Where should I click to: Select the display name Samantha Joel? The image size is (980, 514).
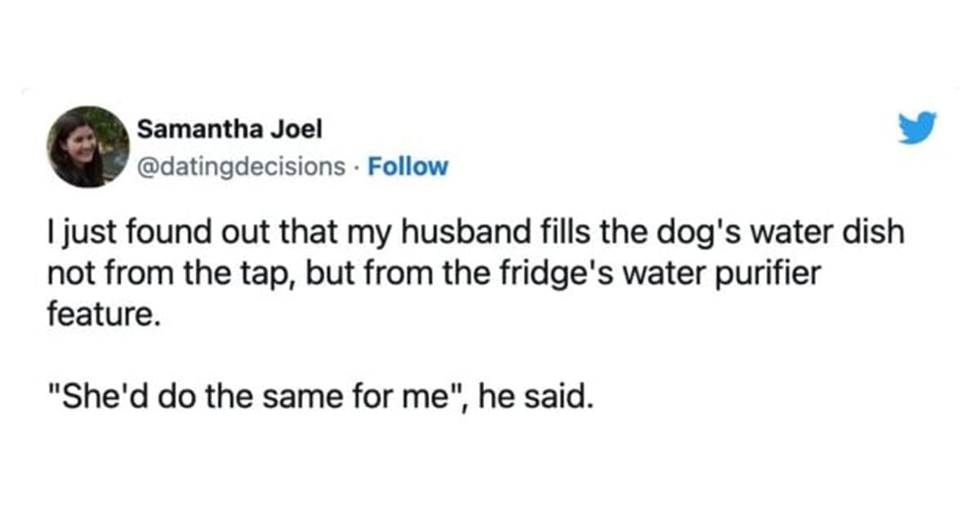coord(231,128)
